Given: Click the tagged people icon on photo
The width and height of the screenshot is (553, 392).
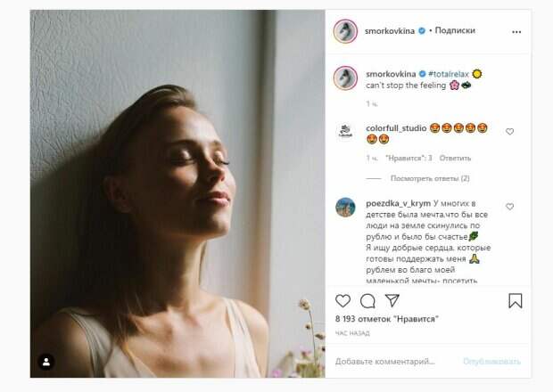Looking at the screenshot, I should [46, 362].
